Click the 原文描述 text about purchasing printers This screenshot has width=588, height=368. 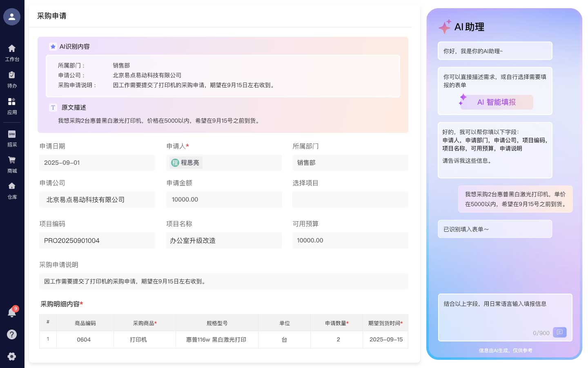[160, 121]
